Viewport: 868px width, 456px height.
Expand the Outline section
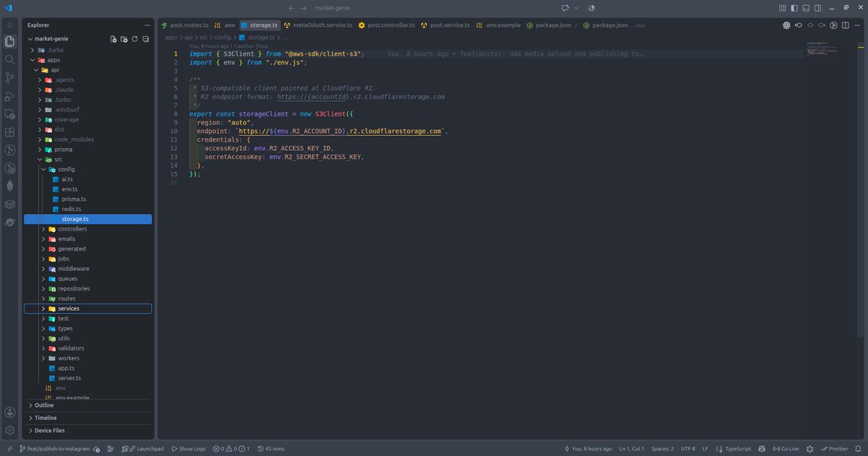tap(88, 405)
